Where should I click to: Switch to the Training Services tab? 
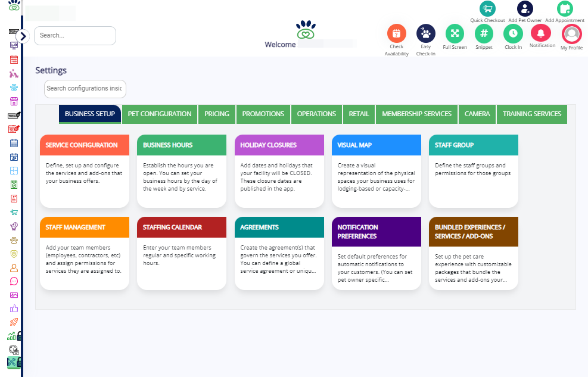[x=532, y=114]
